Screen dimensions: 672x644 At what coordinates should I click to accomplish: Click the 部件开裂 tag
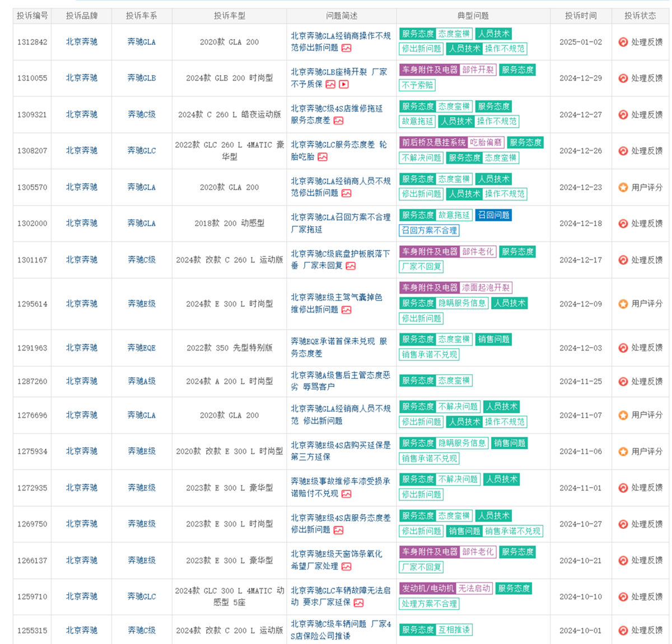478,70
